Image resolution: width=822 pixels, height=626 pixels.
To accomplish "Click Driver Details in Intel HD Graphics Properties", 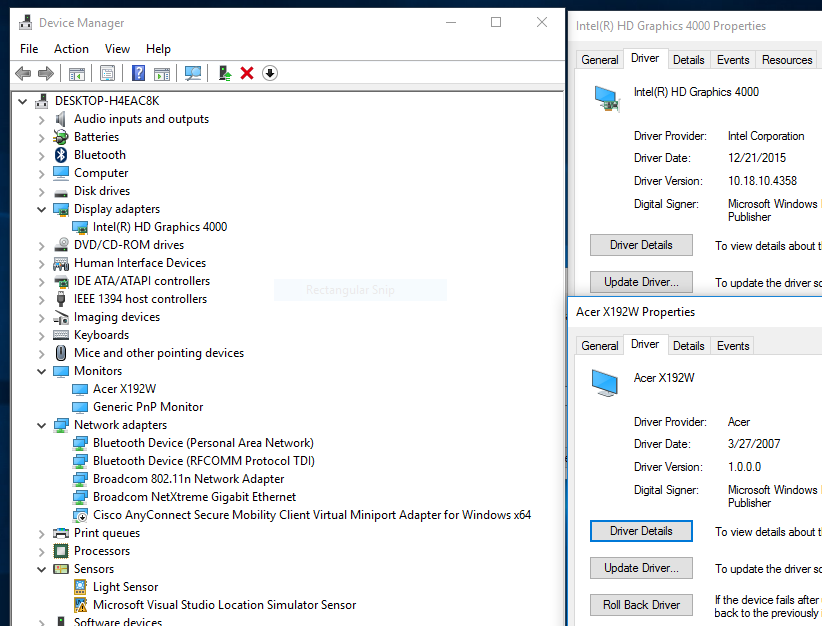I will pos(641,245).
